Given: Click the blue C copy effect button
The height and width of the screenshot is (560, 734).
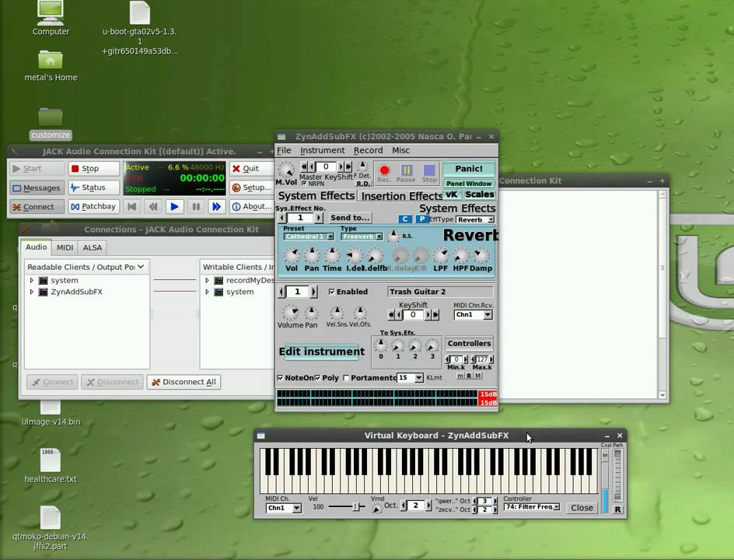Looking at the screenshot, I should (x=405, y=219).
